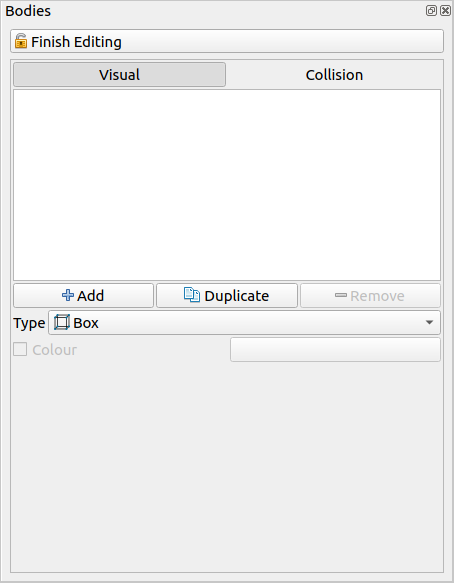
Task: Click the Remove button label
Action: click(x=377, y=296)
